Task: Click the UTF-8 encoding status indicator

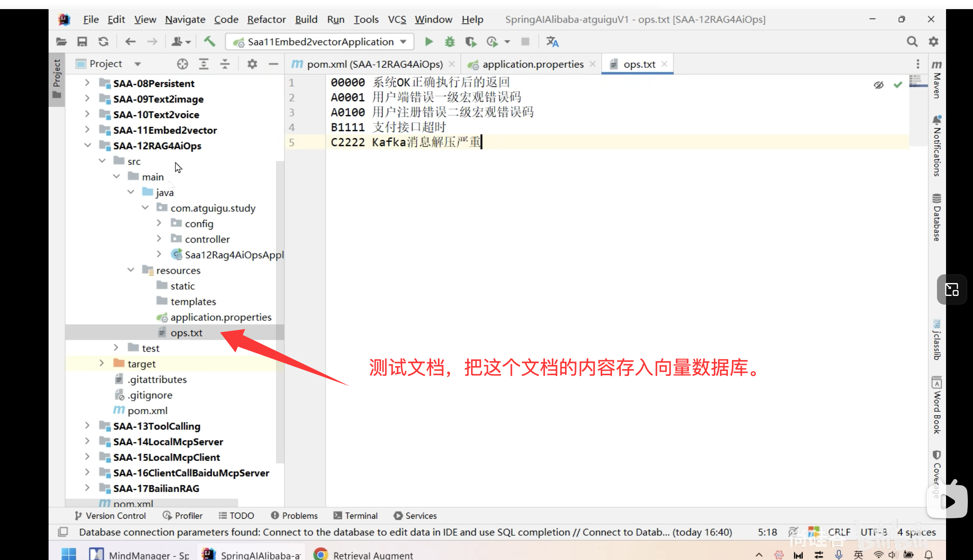Action: pos(874,532)
